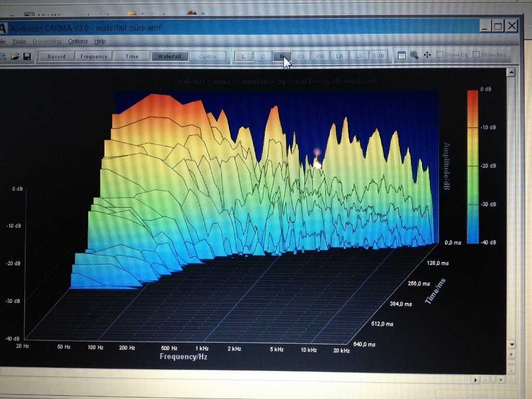Open the Tools menu
The width and height of the screenshot is (532, 399).
pyautogui.click(x=19, y=42)
